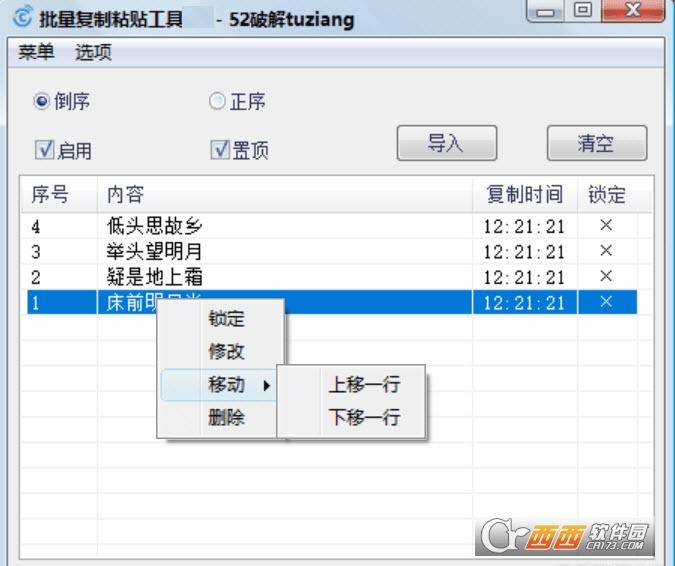Open the 选项 menu
Image resolution: width=675 pixels, height=566 pixels.
93,53
